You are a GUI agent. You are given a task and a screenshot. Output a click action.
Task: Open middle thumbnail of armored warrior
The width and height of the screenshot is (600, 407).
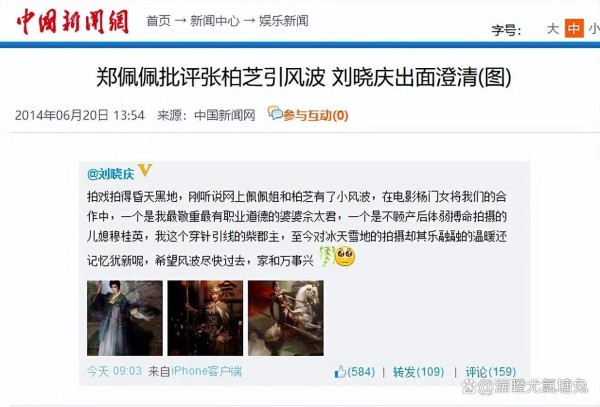coord(205,318)
